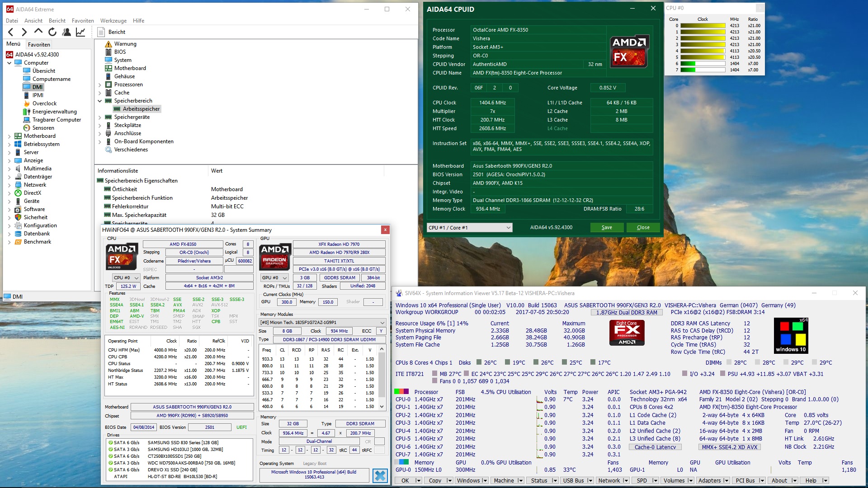Click the Cache-0 Latency button in SIV64
Viewport: 868px width, 488px height.
[x=655, y=447]
